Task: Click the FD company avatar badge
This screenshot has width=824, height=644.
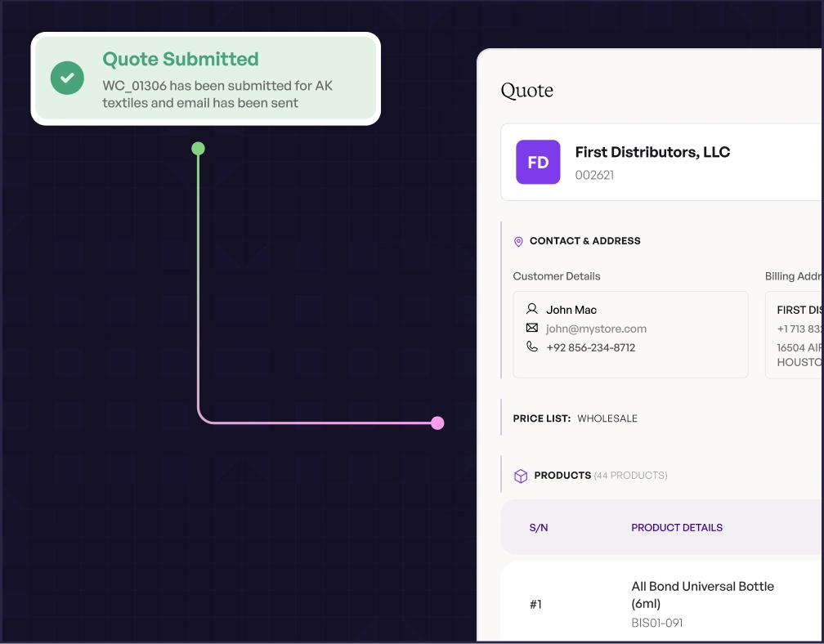Action: (x=538, y=162)
